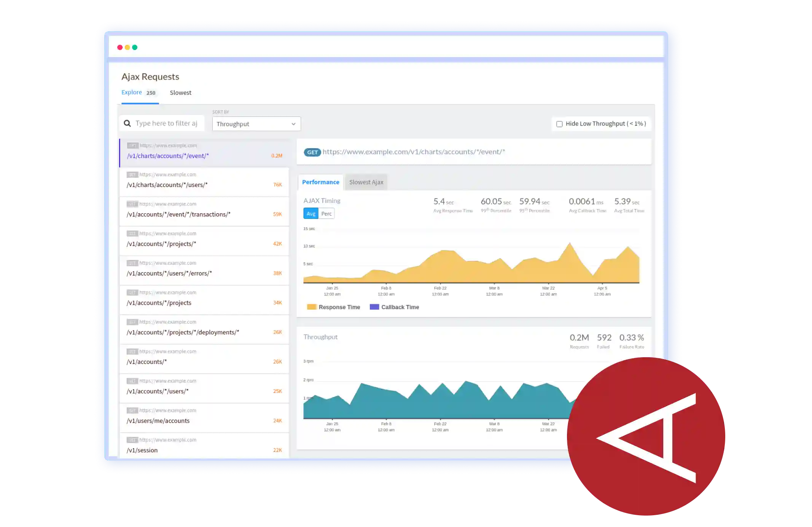Select /v1/users/me/accounts request
Screen dimensions: 812x527
(204, 418)
